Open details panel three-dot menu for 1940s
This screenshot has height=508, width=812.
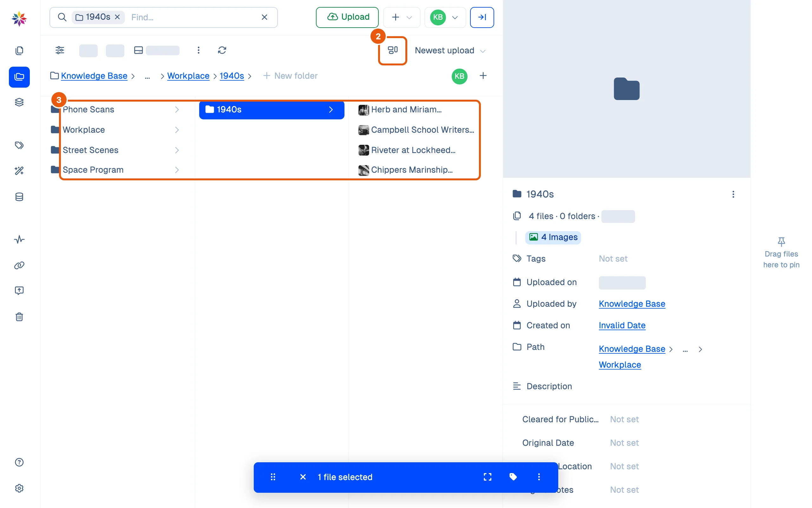point(733,194)
